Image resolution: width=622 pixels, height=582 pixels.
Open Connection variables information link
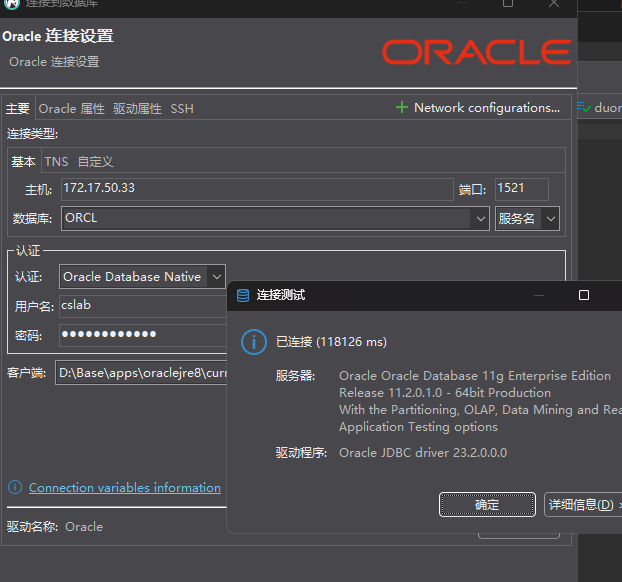[x=125, y=488]
